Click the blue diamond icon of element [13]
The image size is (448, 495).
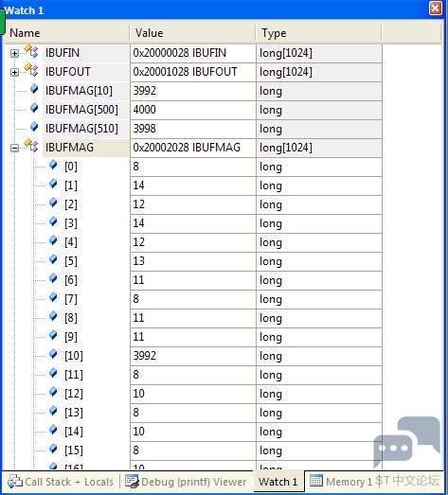[53, 411]
